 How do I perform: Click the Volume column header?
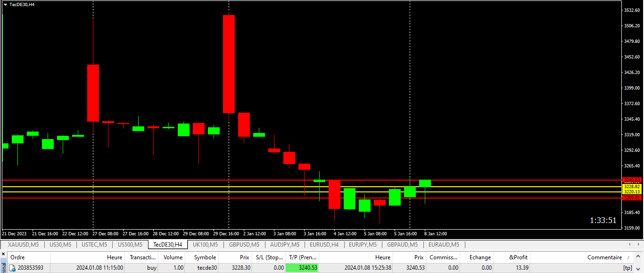coord(173,257)
